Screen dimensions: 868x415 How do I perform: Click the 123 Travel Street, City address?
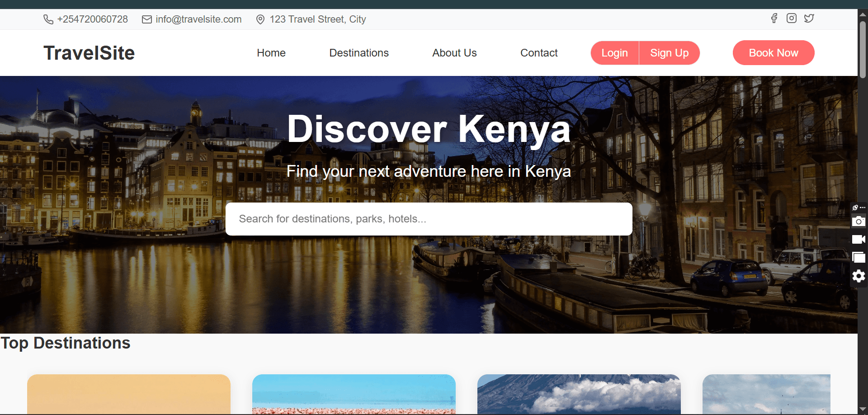pos(318,19)
